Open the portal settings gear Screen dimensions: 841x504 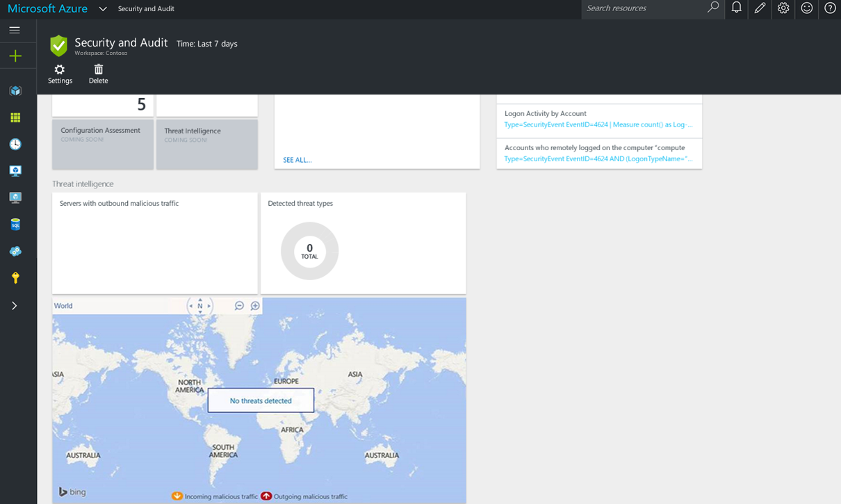pyautogui.click(x=783, y=9)
